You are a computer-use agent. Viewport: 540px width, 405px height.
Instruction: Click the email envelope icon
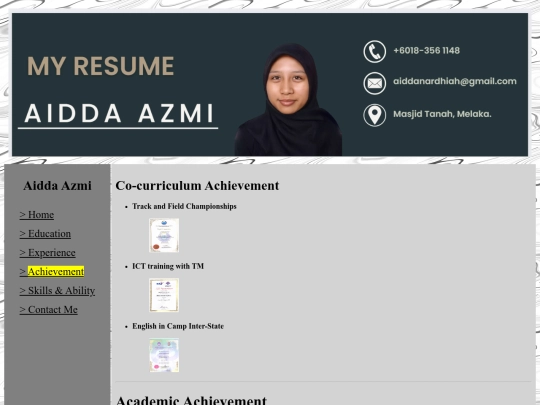pos(374,83)
